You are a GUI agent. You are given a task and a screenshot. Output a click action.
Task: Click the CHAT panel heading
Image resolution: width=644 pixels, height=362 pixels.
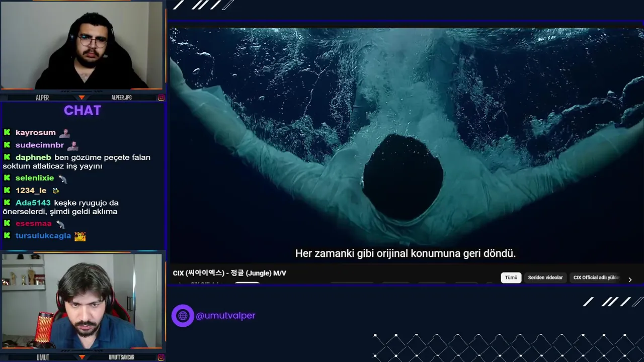pos(83,111)
